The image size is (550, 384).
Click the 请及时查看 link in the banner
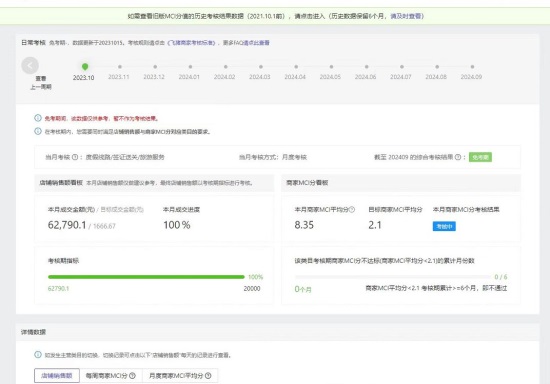pos(405,16)
